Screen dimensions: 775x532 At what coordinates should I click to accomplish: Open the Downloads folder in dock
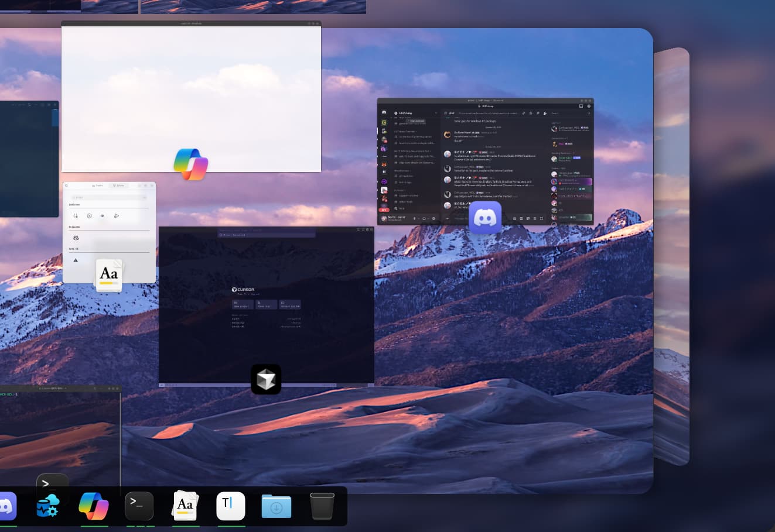coord(276,506)
